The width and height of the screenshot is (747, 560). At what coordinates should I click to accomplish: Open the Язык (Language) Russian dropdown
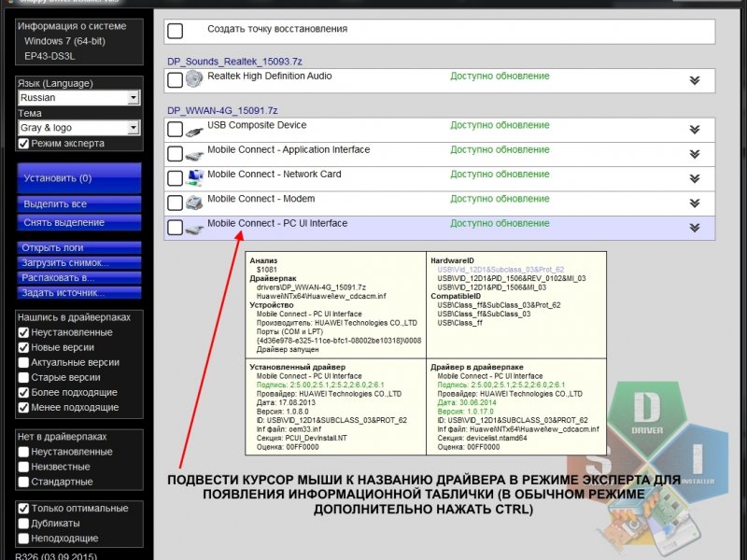(x=79, y=98)
